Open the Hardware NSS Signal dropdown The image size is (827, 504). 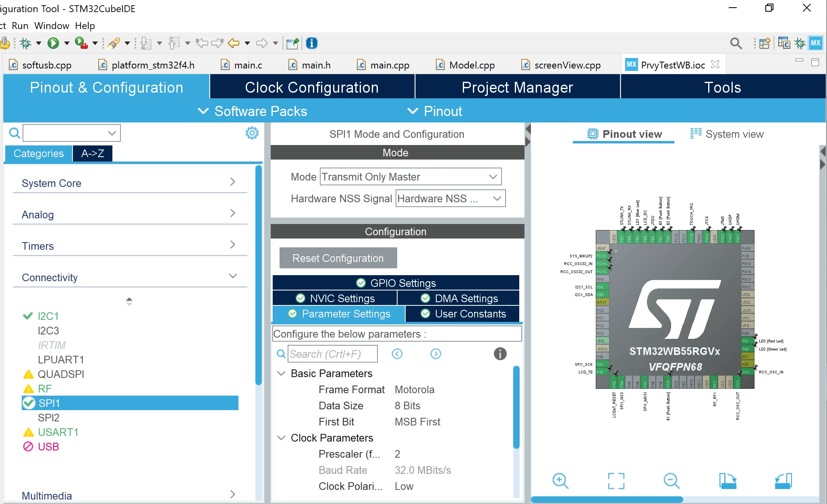(x=450, y=198)
